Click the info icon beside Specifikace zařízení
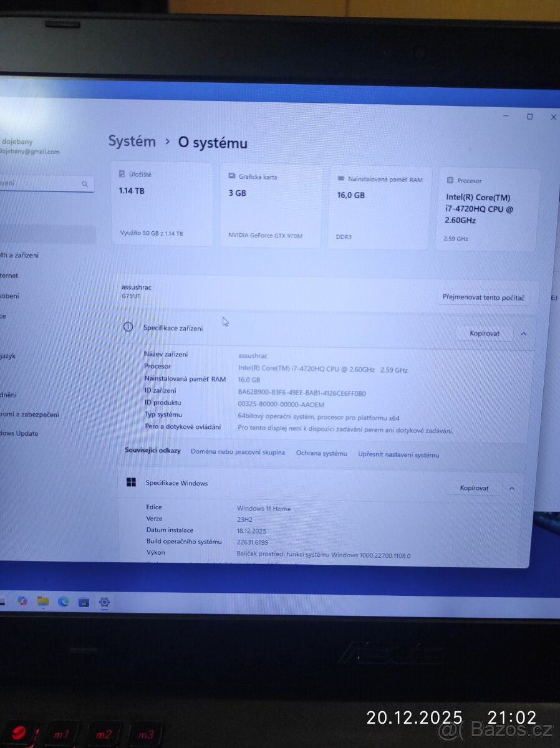 (128, 327)
